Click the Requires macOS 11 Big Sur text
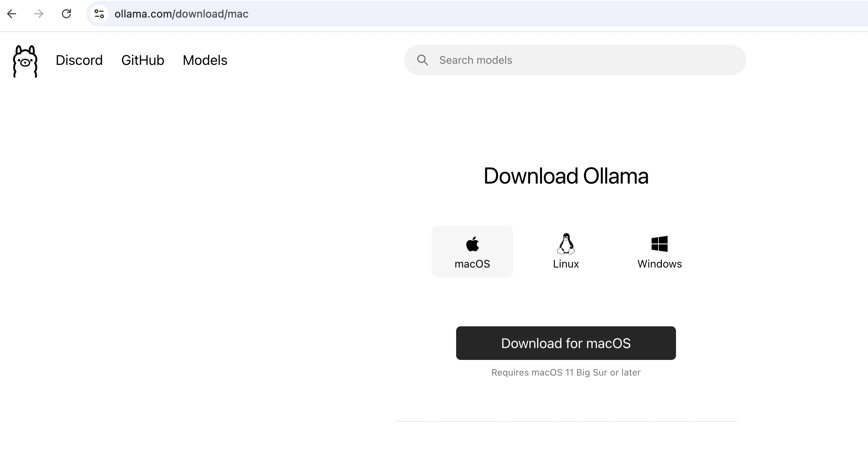Viewport: 868px width, 458px height. [566, 373]
